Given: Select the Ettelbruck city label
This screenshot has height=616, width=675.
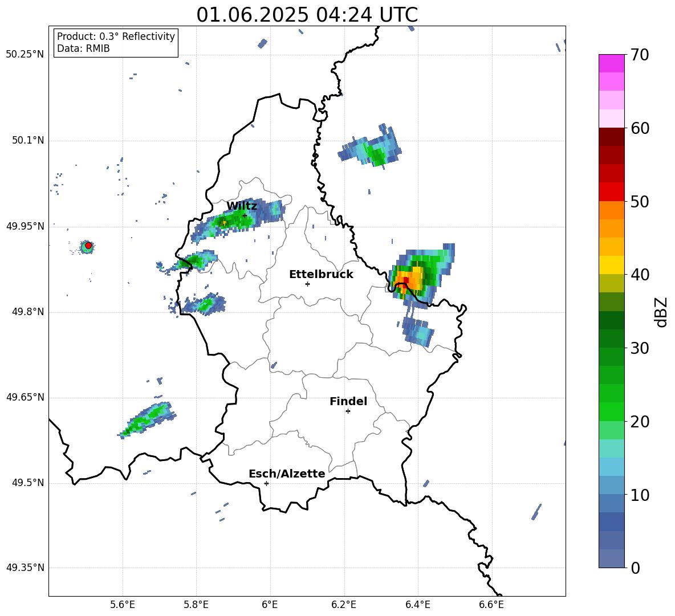Looking at the screenshot, I should pyautogui.click(x=321, y=275).
